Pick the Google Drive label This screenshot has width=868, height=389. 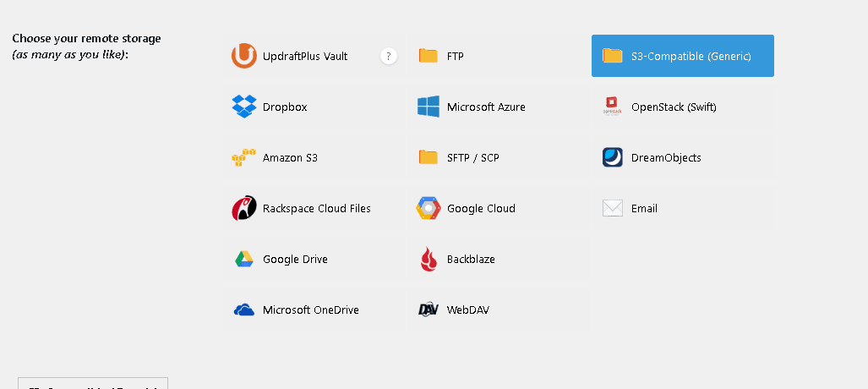point(295,260)
